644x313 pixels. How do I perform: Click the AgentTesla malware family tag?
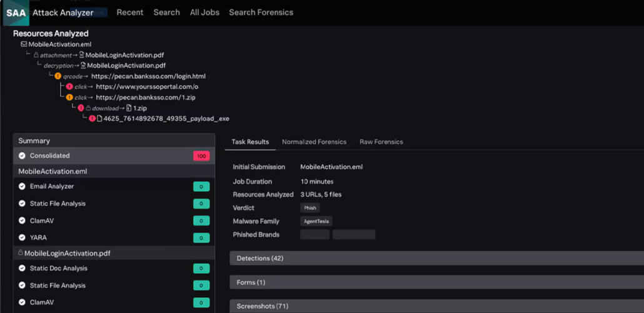point(316,221)
